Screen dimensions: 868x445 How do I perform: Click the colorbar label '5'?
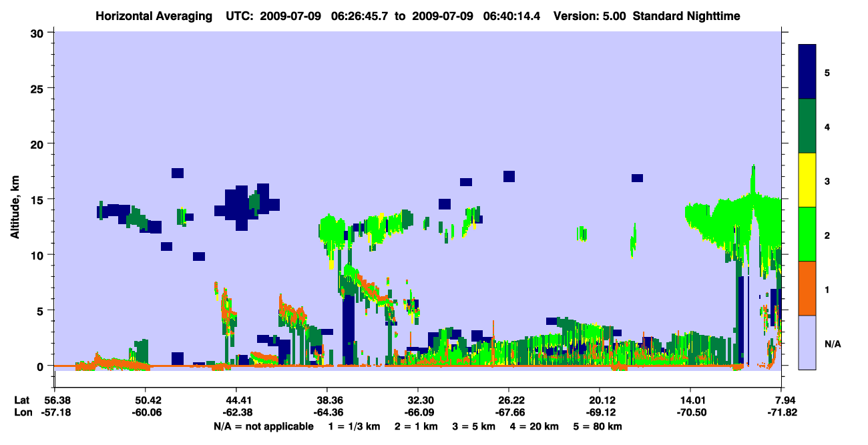[x=827, y=72]
